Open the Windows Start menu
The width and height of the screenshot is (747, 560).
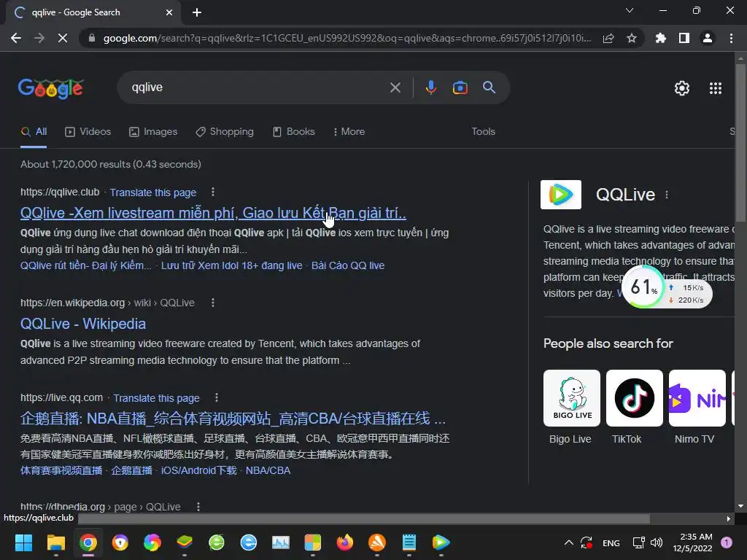coord(23,542)
